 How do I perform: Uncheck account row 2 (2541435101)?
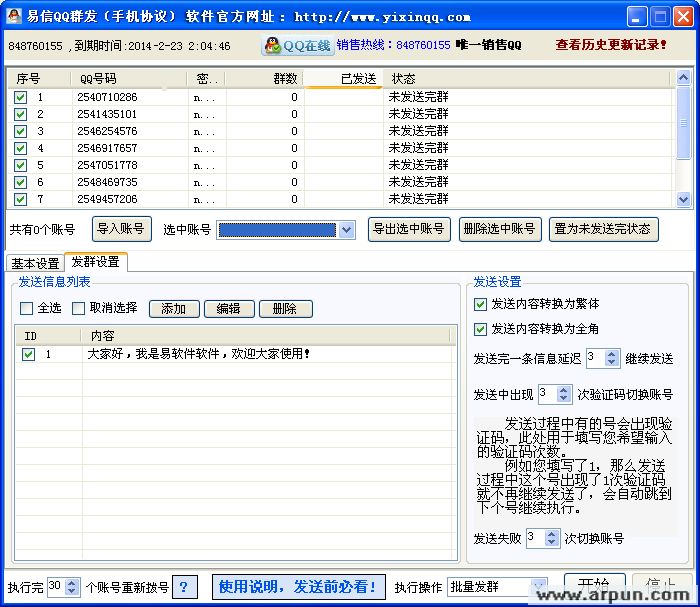[21, 114]
